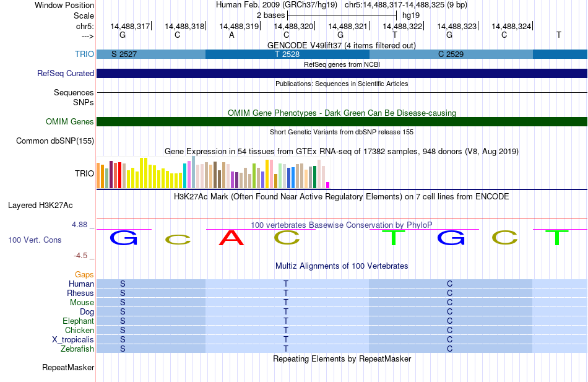Open the H3K27Ac Mark ENCODE track title
The height and width of the screenshot is (382, 588).
click(x=341, y=197)
